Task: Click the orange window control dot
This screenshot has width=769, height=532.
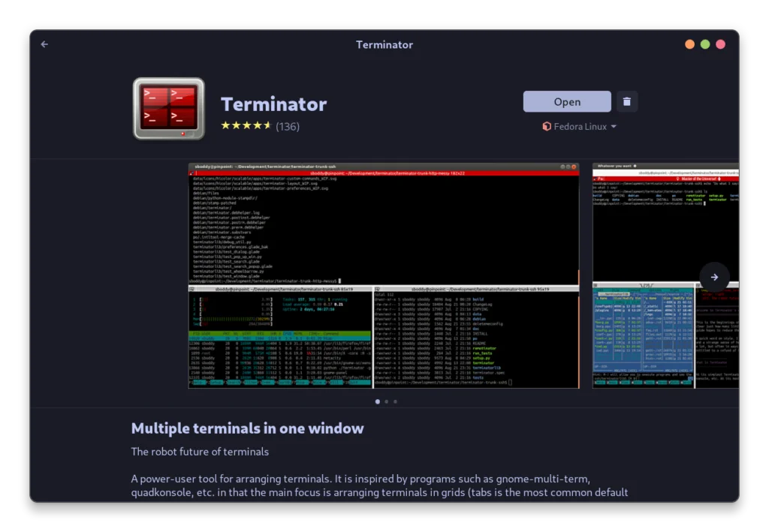Action: 689,44
